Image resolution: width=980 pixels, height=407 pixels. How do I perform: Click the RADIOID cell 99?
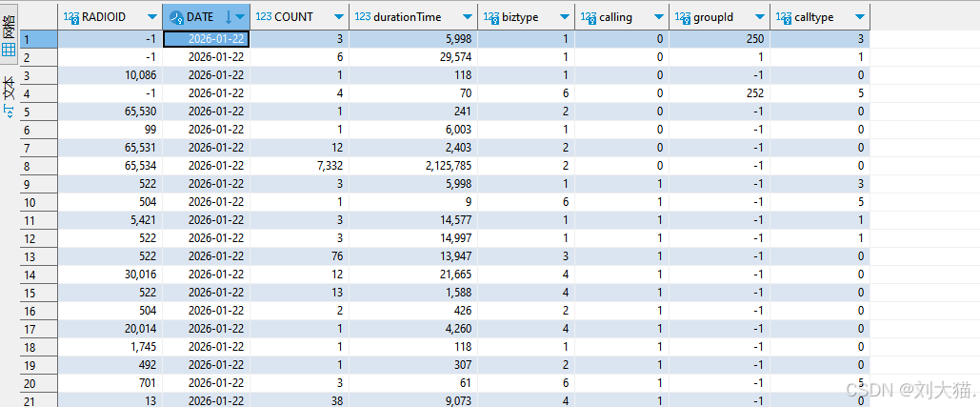pyautogui.click(x=110, y=130)
